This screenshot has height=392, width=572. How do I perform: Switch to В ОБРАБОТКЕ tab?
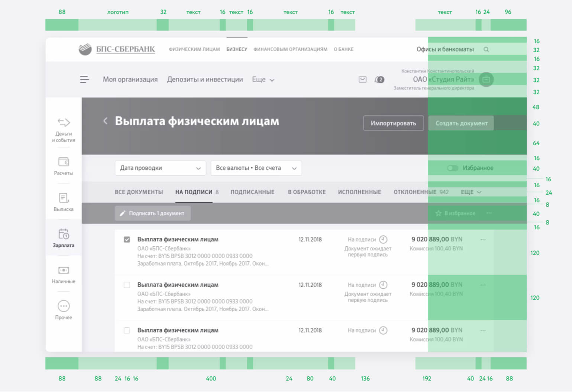pyautogui.click(x=307, y=192)
